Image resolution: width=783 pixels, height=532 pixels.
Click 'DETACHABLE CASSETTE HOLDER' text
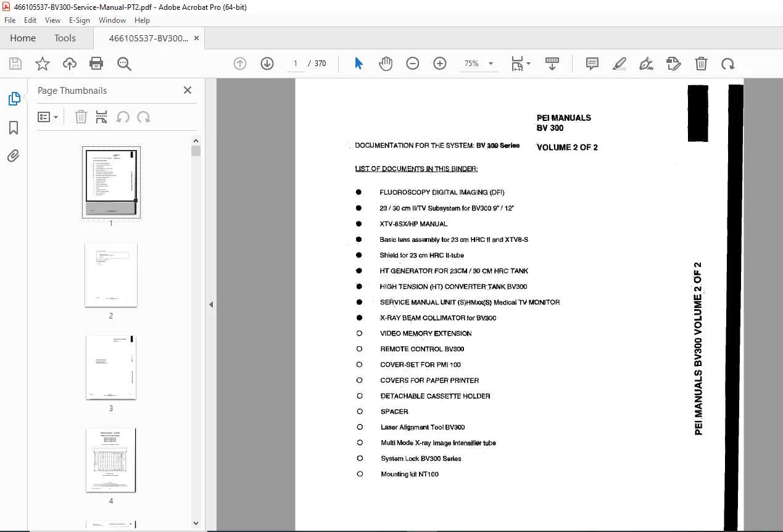435,396
